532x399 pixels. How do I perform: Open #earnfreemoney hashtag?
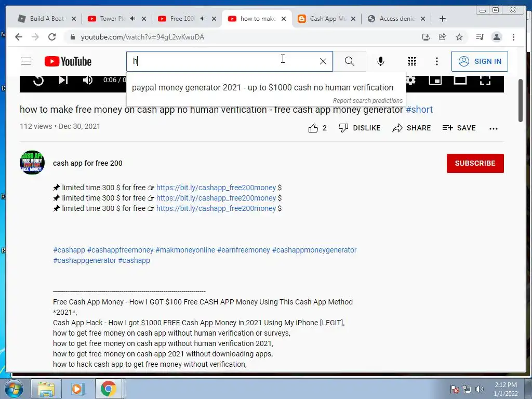click(x=244, y=250)
